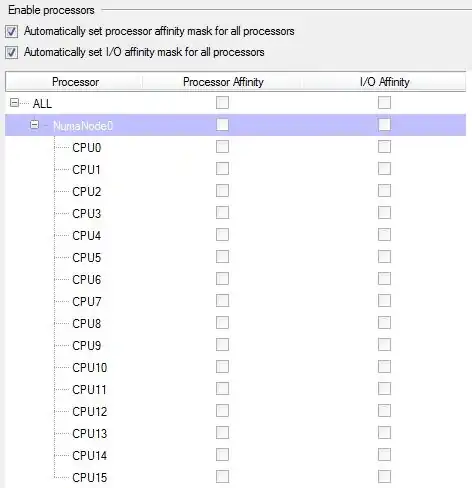
Task: Click the Processor column header
Action: (74, 82)
